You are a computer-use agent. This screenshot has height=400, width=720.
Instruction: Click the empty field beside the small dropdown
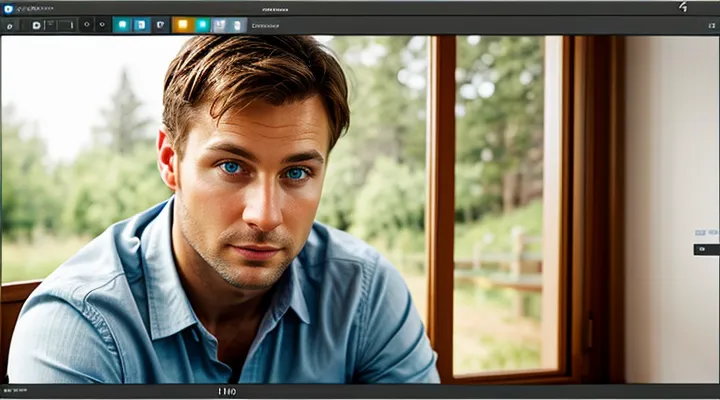tap(66, 25)
